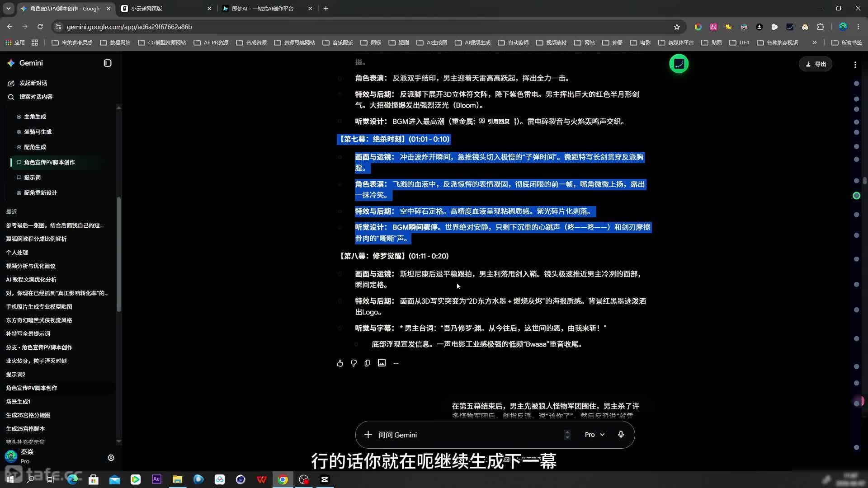Switch to the 即梦AI browser tab
This screenshot has width=868, height=488.
click(x=267, y=9)
